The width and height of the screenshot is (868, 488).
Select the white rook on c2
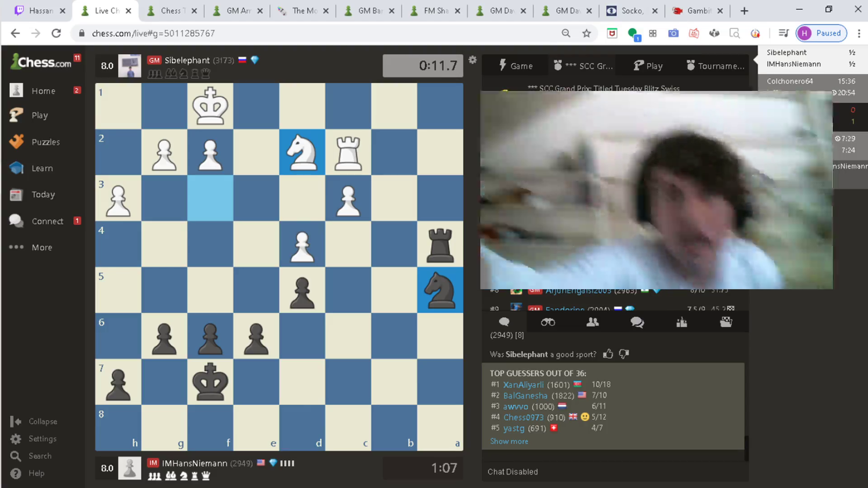348,152
